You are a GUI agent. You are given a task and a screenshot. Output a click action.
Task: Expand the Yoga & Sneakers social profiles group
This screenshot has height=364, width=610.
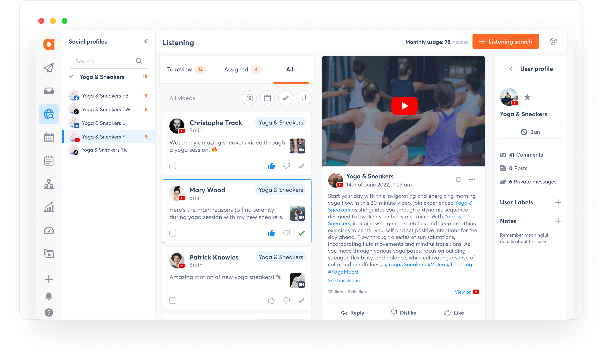71,77
